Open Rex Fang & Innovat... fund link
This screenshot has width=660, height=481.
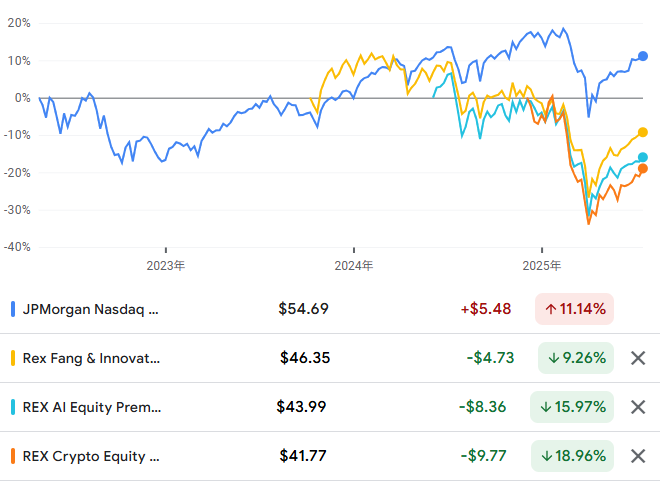click(91, 358)
